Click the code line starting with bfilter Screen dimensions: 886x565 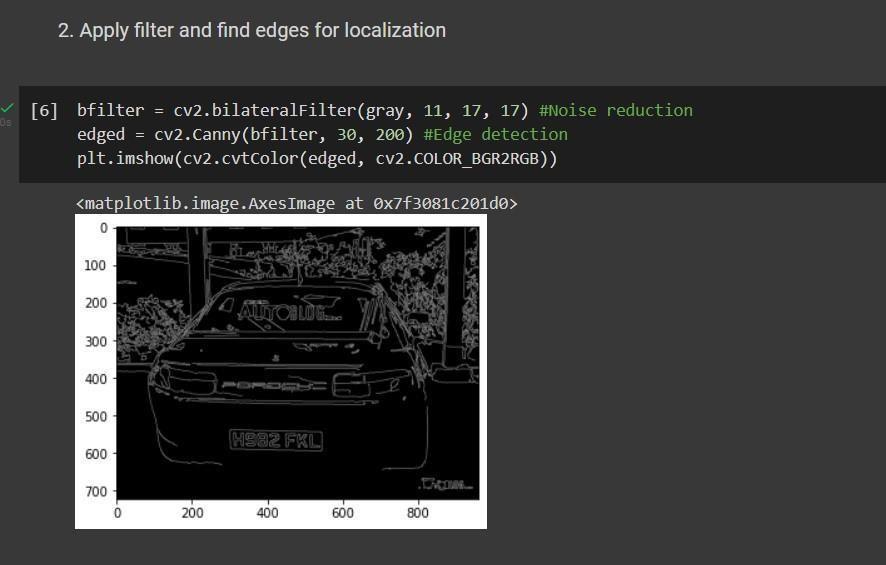[x=384, y=110]
